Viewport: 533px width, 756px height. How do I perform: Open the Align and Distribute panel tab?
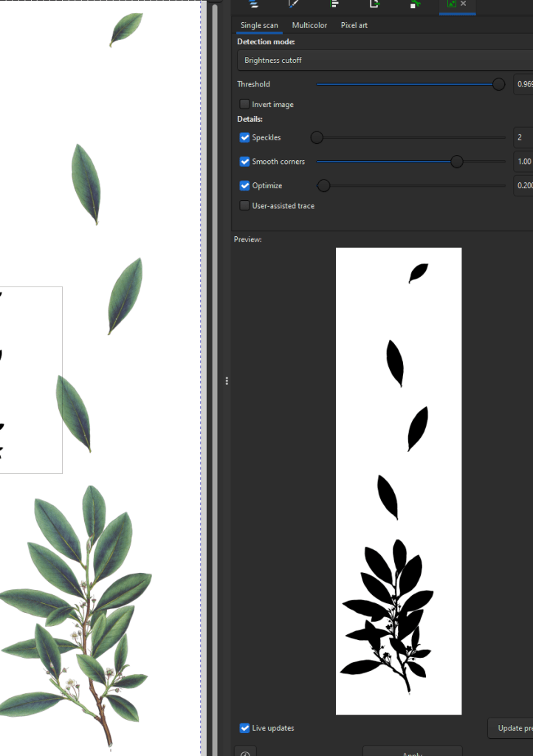tap(334, 4)
